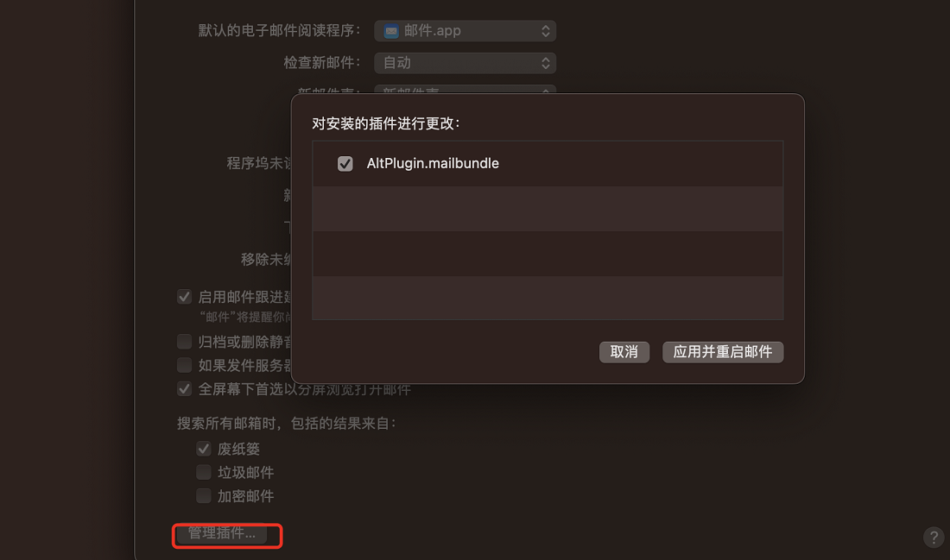Click the 应用并重启邮件 button
The image size is (950, 560).
723,352
